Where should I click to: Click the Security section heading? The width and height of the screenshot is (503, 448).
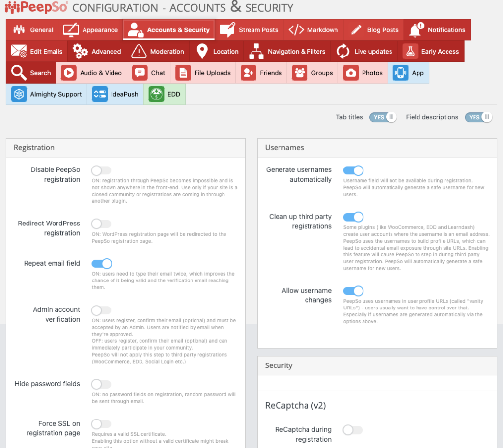[x=279, y=365]
